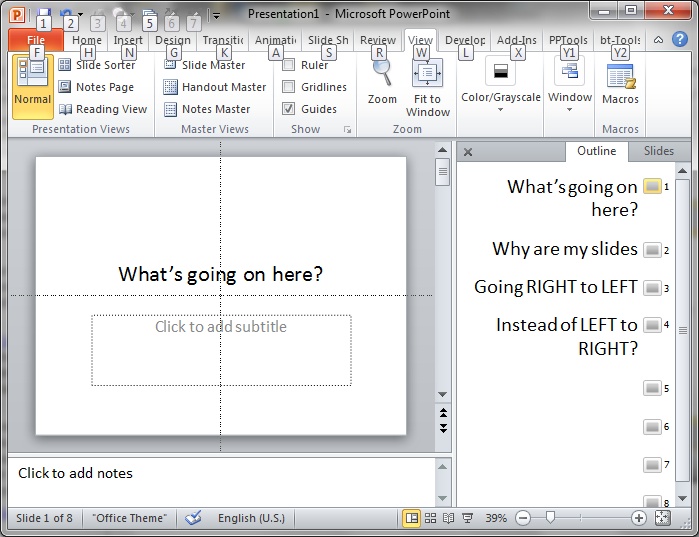Click outline pane scrollbar thumb
The image size is (699, 537).
(683, 330)
